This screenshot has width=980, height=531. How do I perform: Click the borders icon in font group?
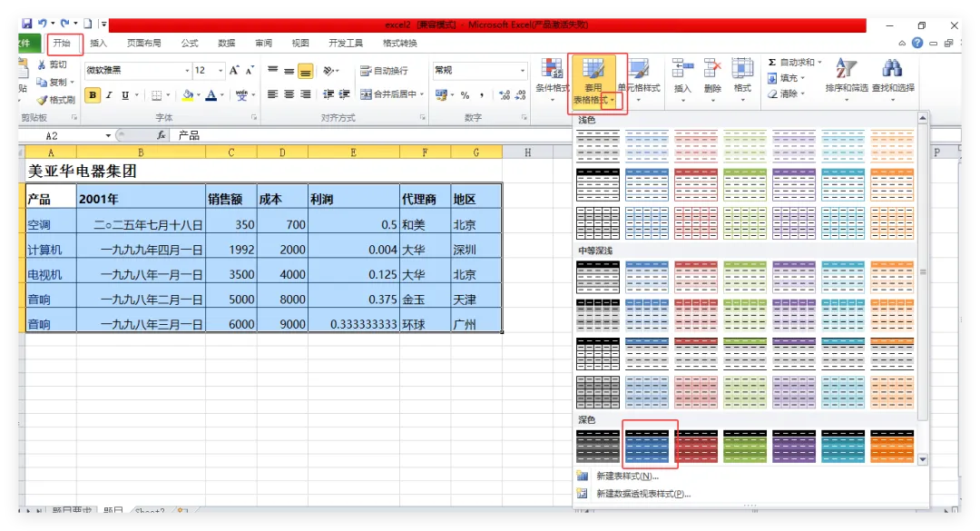pos(157,95)
